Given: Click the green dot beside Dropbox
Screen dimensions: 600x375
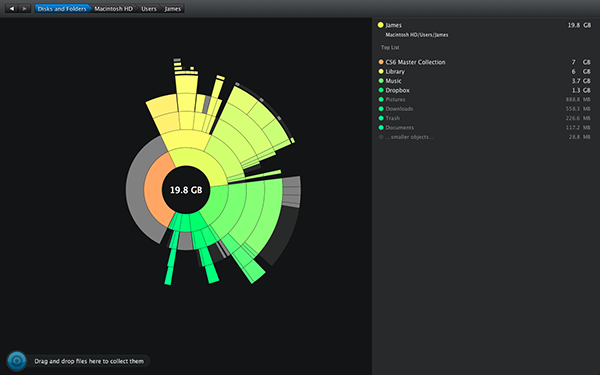Looking at the screenshot, I should 381,90.
